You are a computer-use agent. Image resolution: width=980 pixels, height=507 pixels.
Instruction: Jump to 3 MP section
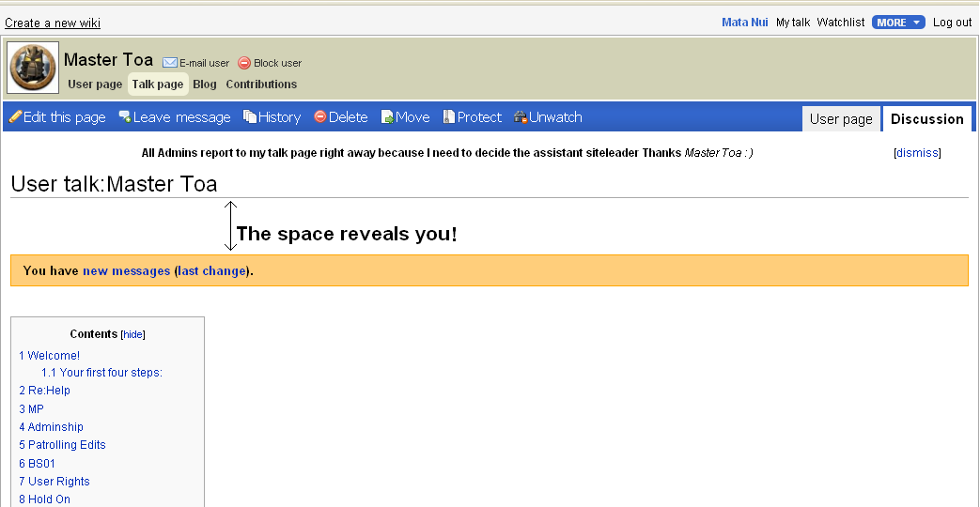point(31,409)
